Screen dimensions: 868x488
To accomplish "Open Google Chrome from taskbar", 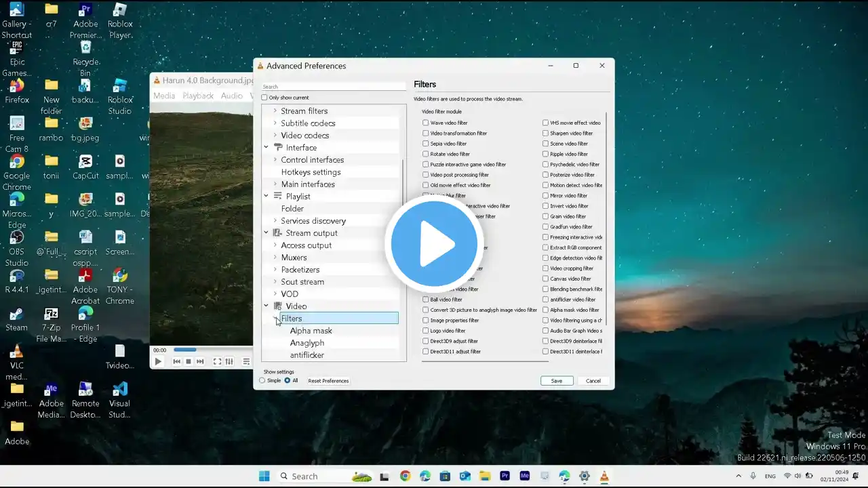I will (x=405, y=476).
